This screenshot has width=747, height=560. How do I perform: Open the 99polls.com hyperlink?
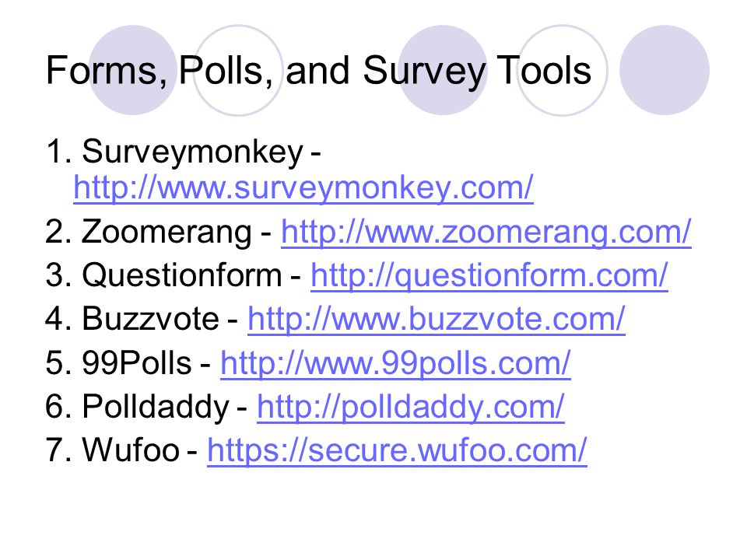click(x=395, y=364)
